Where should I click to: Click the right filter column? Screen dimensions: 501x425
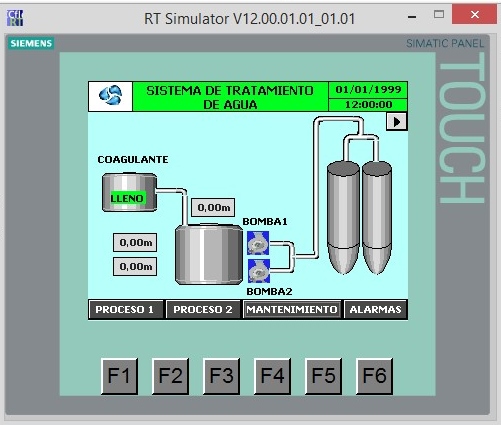coord(377,217)
